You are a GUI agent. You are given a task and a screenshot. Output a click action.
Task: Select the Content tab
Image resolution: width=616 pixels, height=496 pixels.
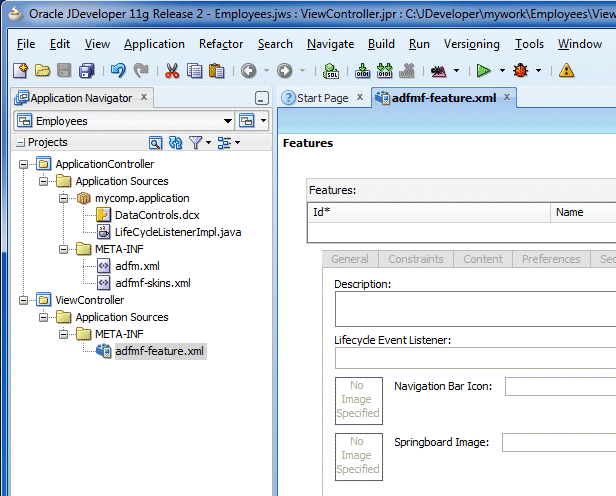point(483,259)
